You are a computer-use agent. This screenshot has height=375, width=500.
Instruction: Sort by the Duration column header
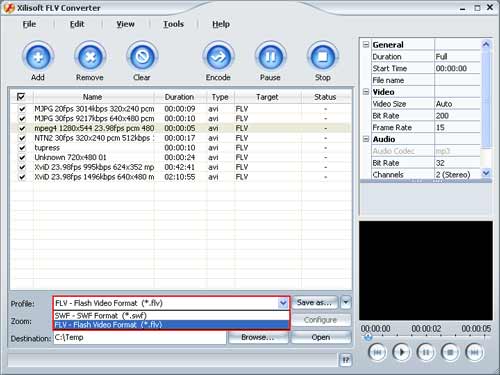tap(180, 97)
